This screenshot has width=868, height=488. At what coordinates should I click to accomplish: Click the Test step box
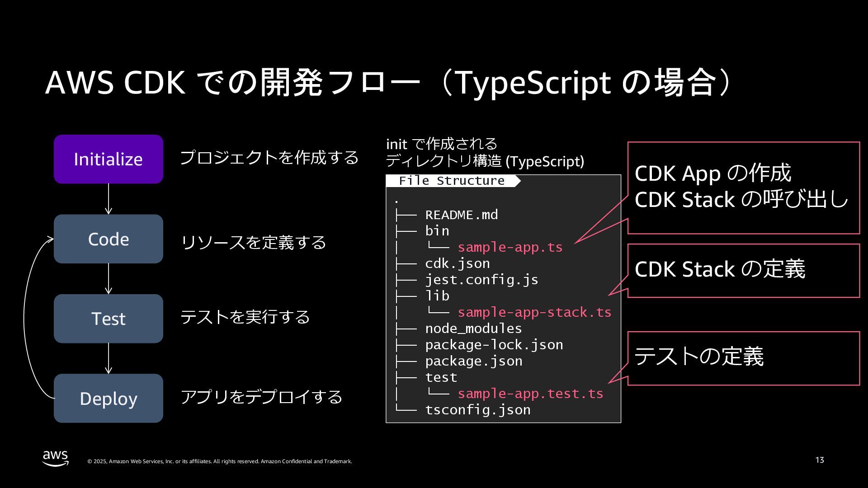point(108,319)
